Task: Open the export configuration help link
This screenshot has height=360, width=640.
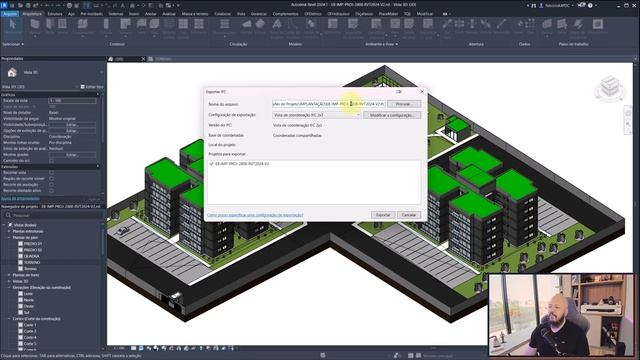Action: (x=255, y=215)
